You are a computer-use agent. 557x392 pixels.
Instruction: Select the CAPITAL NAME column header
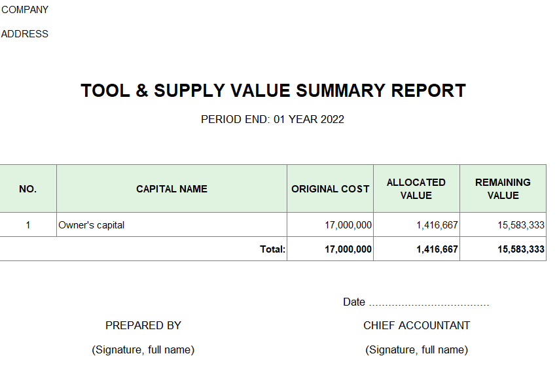[171, 189]
